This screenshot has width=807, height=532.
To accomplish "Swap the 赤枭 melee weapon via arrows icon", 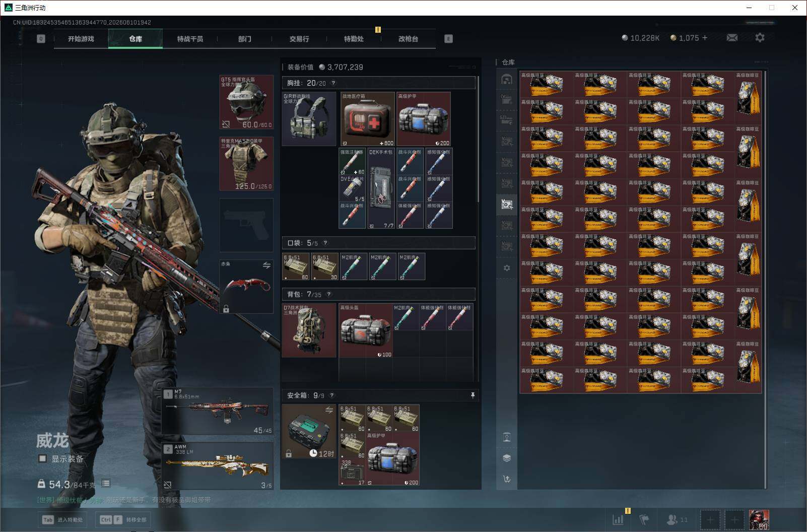I will pos(266,265).
